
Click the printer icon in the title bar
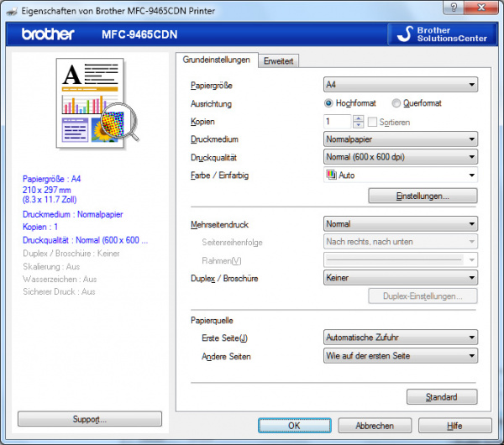[x=11, y=8]
